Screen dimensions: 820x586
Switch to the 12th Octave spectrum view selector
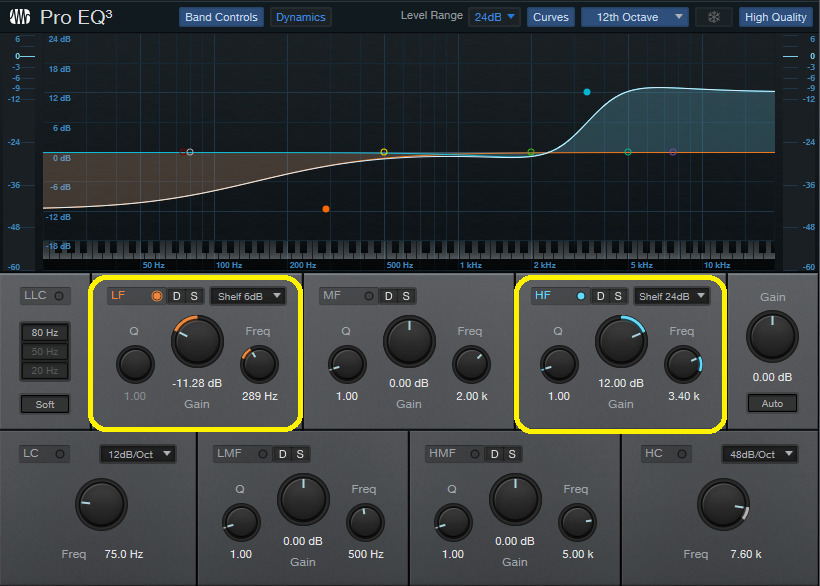[x=634, y=16]
